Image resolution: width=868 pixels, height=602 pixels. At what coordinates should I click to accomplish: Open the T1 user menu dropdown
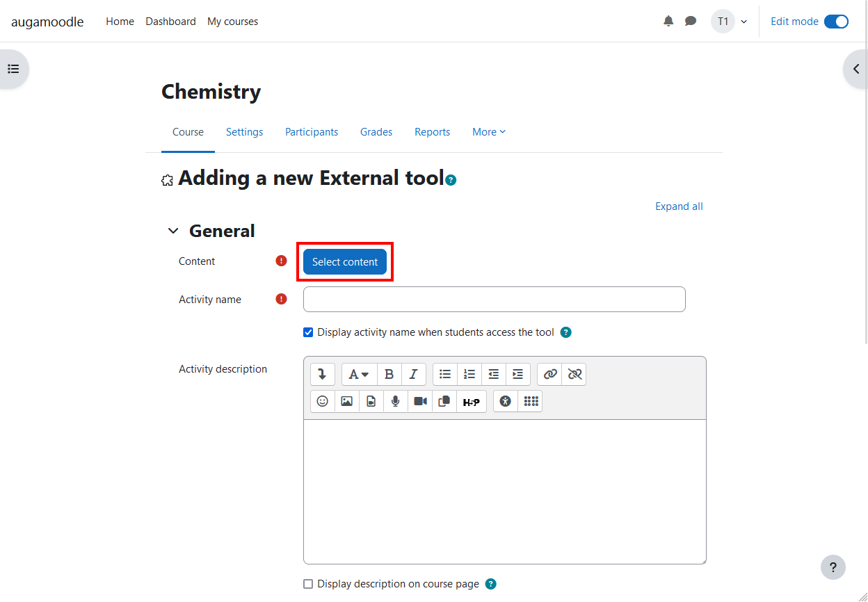(x=729, y=22)
